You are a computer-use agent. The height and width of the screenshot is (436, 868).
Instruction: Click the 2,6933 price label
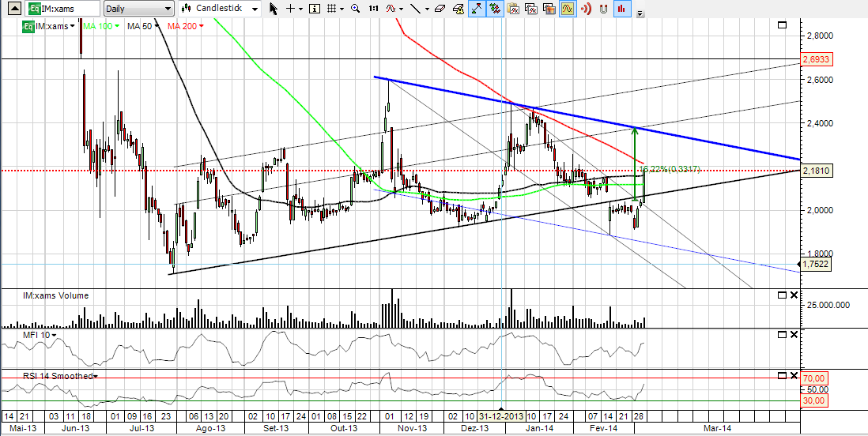tap(817, 58)
